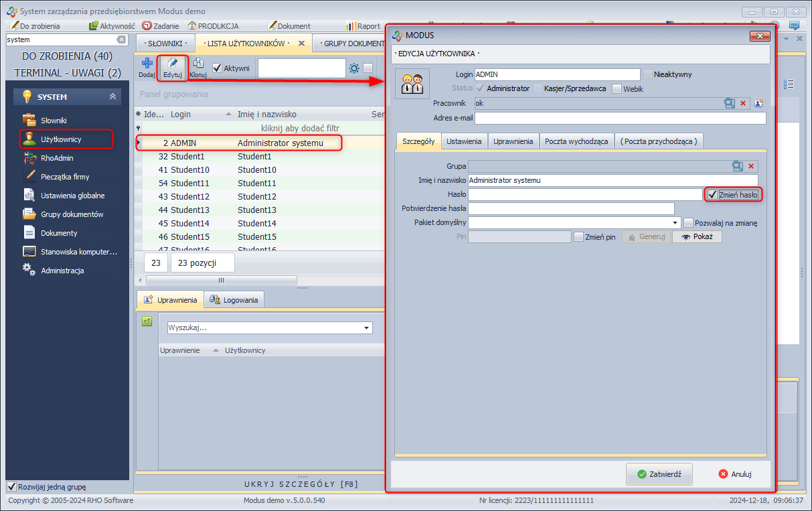The width and height of the screenshot is (812, 511).
Task: Click the Zatwierdź button
Action: tap(659, 473)
